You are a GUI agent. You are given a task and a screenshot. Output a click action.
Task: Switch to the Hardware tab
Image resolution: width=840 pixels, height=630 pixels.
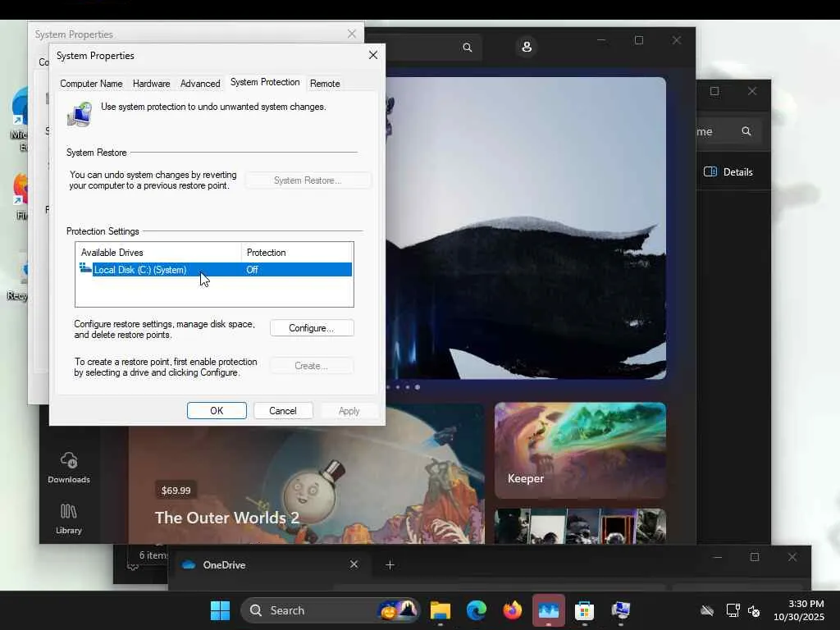point(152,84)
